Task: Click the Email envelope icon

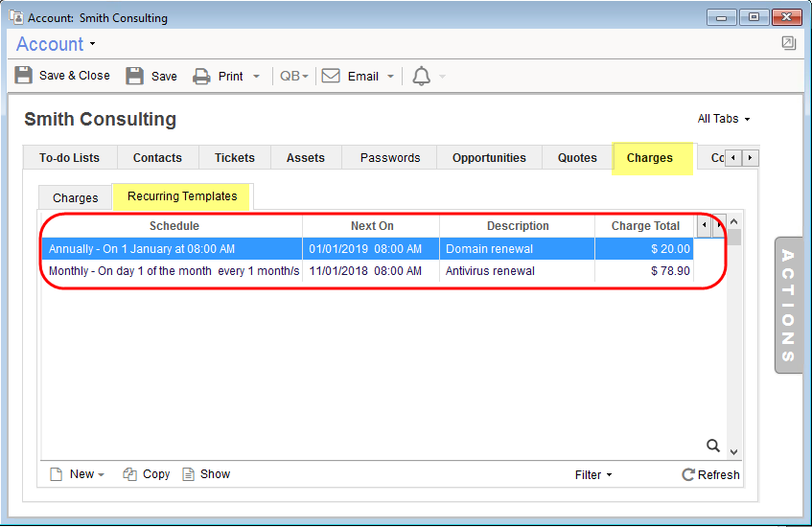Action: [x=331, y=76]
